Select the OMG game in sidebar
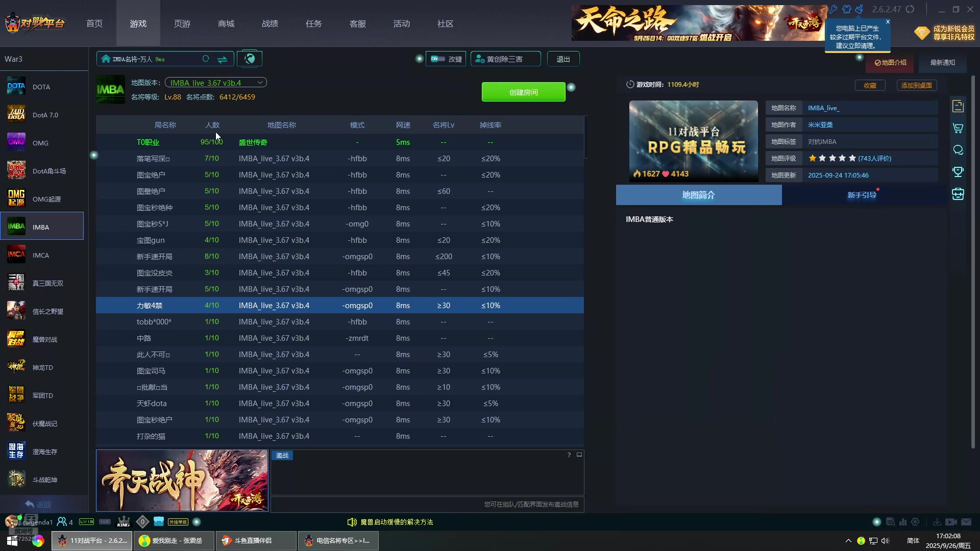This screenshot has height=551, width=980. [x=41, y=143]
